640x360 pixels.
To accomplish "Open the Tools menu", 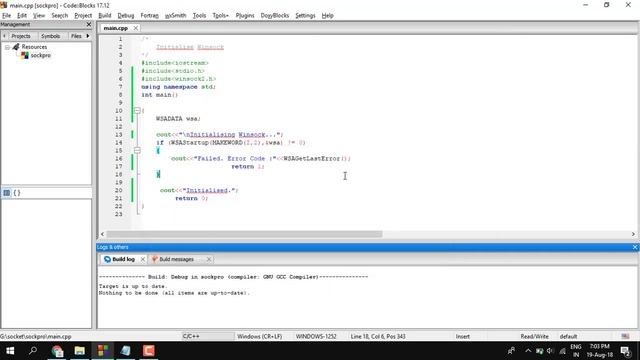I will (x=199, y=16).
